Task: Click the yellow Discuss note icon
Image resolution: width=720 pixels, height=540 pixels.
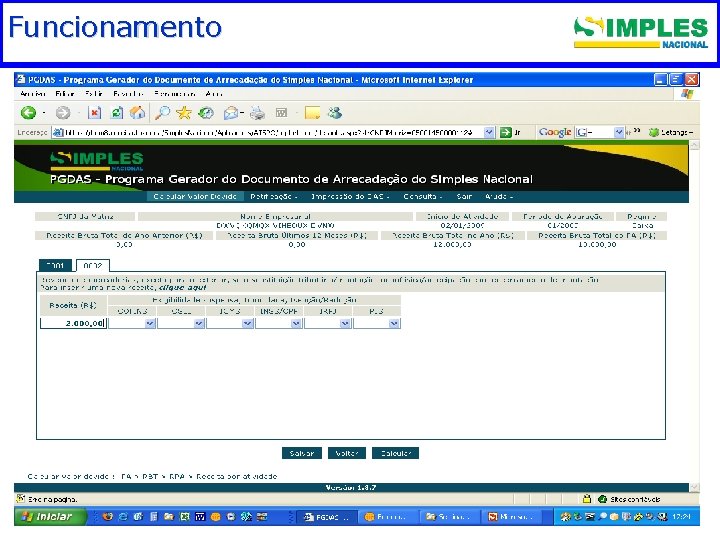Action: pos(312,112)
